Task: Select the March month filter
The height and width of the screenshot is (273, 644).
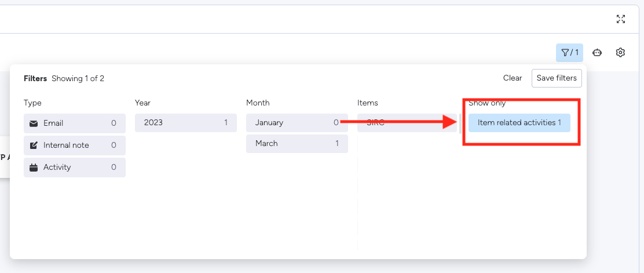Action: [297, 144]
